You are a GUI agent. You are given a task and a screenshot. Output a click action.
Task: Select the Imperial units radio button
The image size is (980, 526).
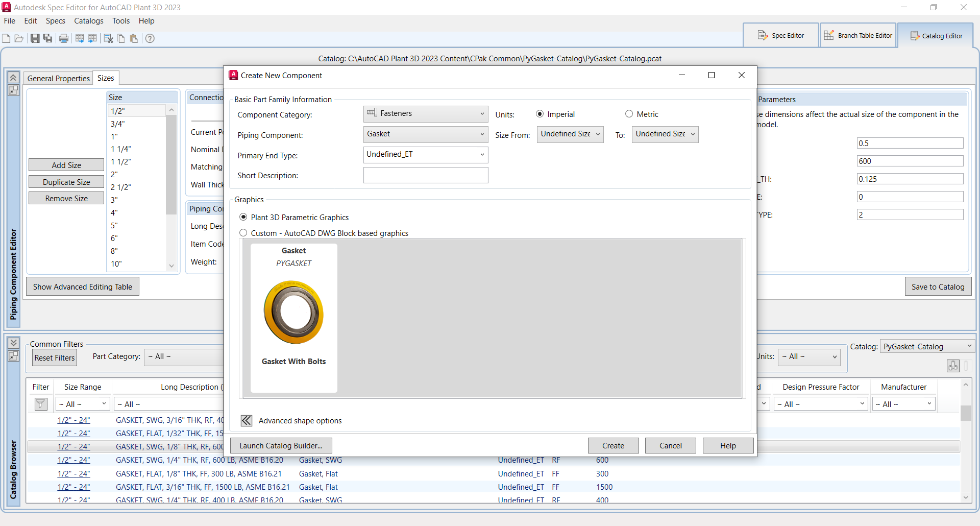click(540, 114)
